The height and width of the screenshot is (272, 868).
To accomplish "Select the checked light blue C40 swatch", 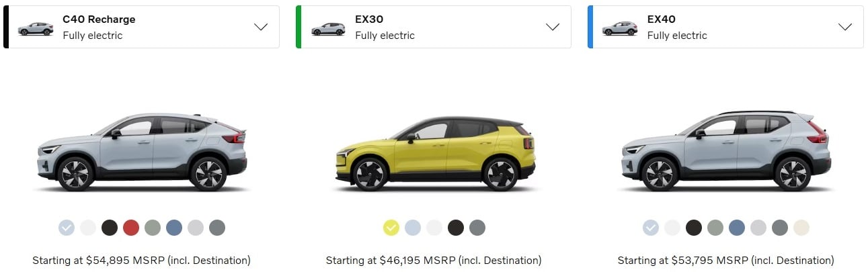I will [x=67, y=228].
